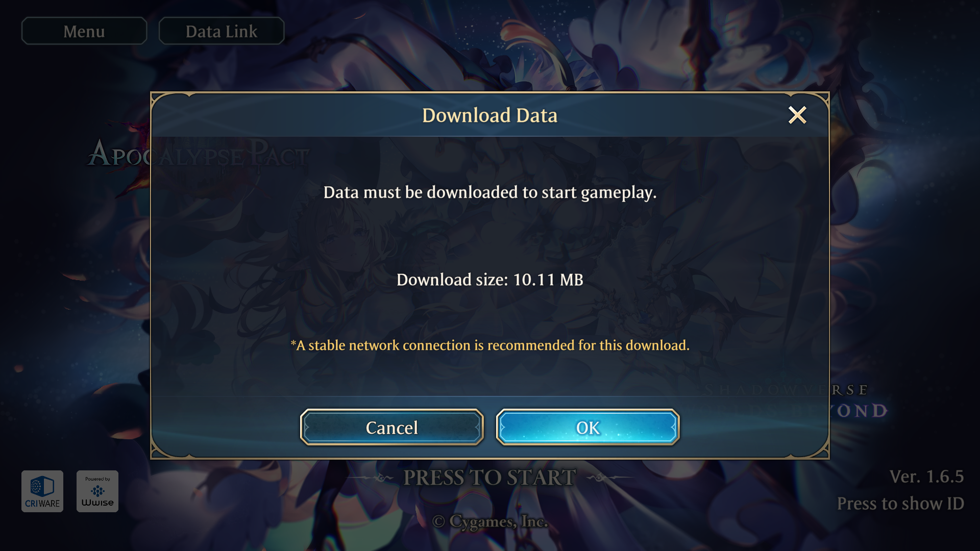Click the Apocalypse Pact title logo
Image resolution: width=980 pixels, height=551 pixels.
198,153
